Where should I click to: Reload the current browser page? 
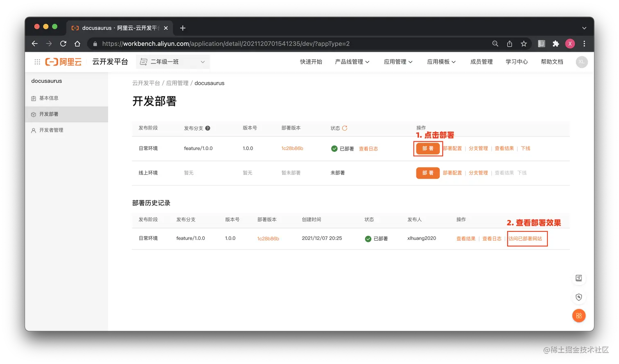click(63, 43)
